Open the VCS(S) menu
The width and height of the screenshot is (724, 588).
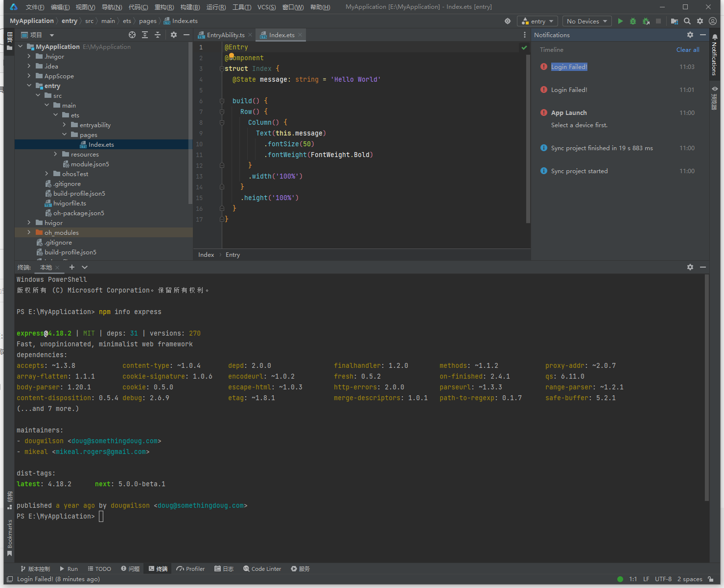click(266, 7)
